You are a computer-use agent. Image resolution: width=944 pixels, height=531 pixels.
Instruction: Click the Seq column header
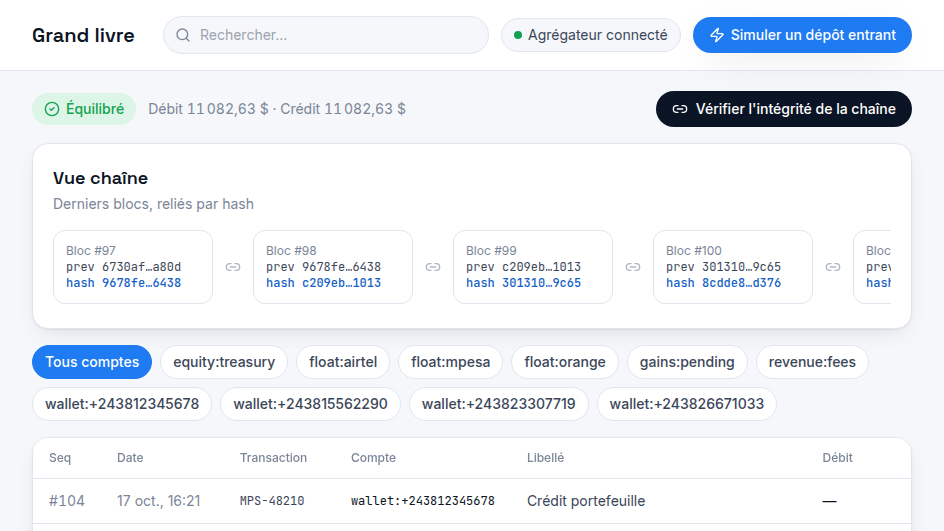[x=60, y=458]
